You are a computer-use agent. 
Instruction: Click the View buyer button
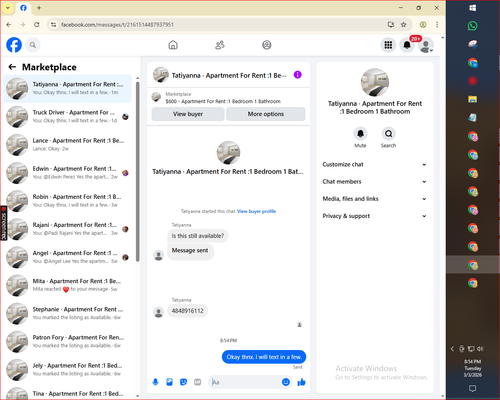point(188,114)
